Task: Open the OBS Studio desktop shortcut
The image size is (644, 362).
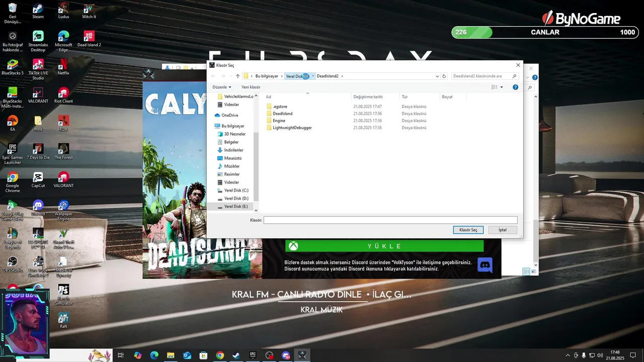Action: (13, 264)
